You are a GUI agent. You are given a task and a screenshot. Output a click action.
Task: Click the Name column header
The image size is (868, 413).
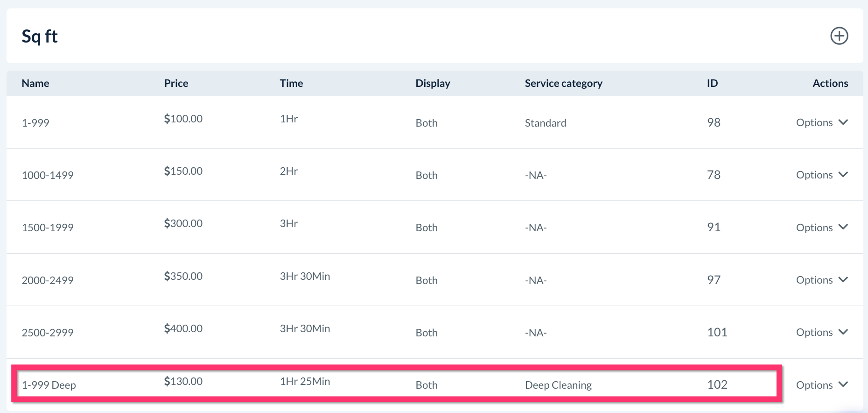[x=35, y=83]
